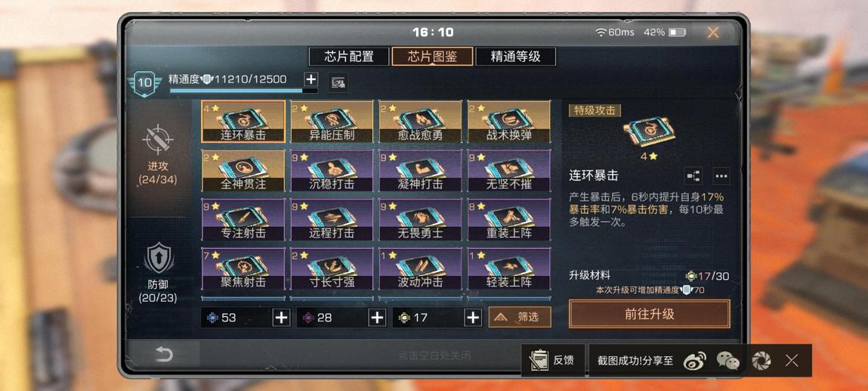The height and width of the screenshot is (391, 868).
Task: Open the mastery info icon beside plus
Action: pos(338,82)
